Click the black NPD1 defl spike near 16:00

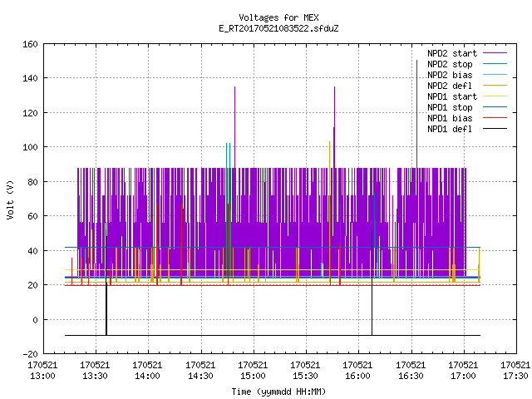pos(372,283)
